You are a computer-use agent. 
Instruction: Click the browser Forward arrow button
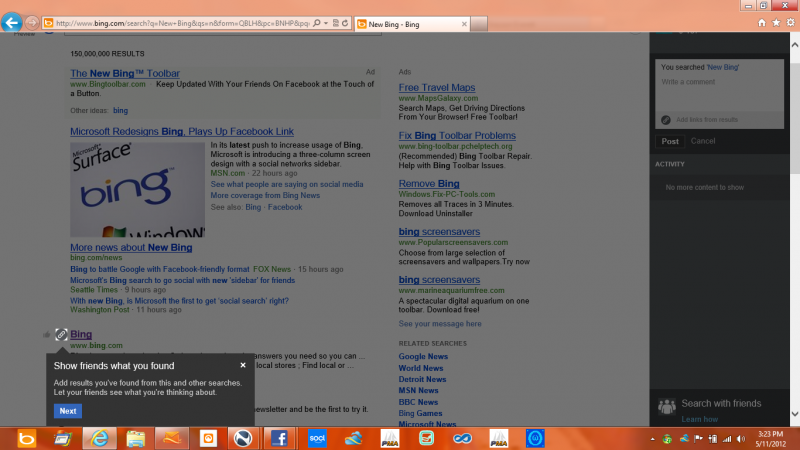click(32, 23)
